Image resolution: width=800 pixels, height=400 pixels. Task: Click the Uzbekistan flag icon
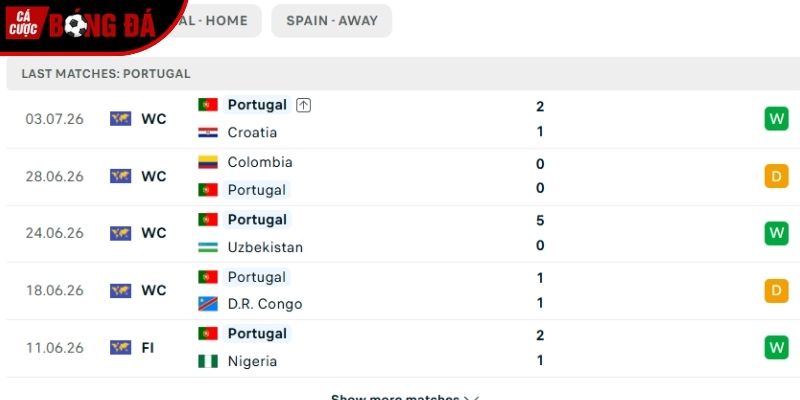(x=208, y=247)
